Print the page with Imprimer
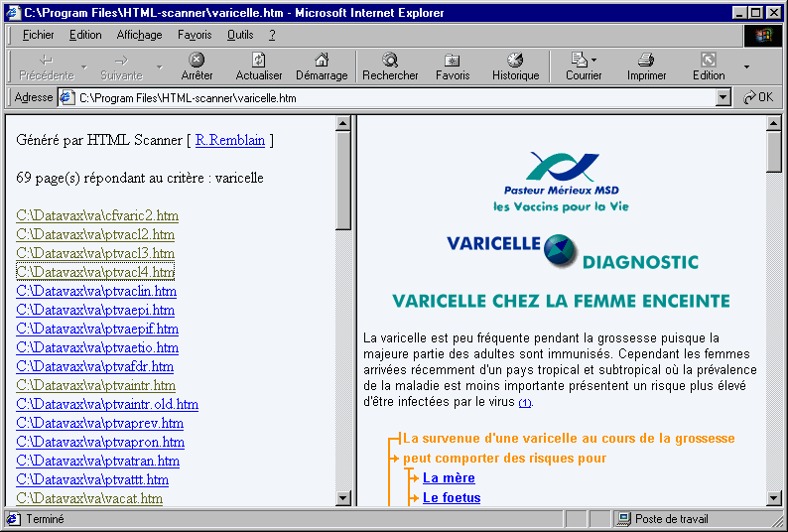 pos(646,66)
